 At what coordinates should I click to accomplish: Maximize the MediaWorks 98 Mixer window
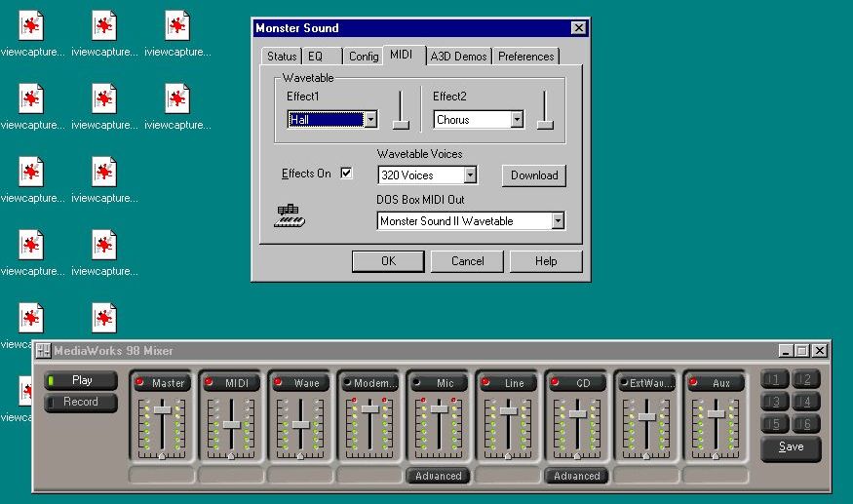point(802,351)
